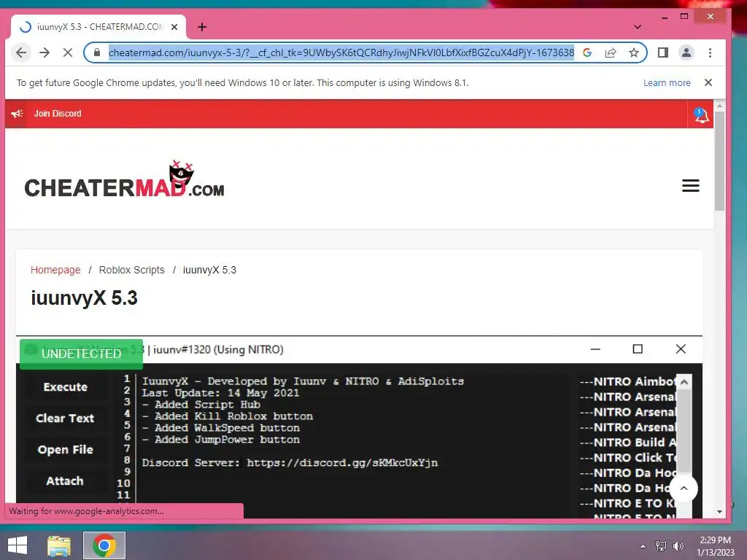Click the CHEATERMAD.COM logo

pos(124,181)
